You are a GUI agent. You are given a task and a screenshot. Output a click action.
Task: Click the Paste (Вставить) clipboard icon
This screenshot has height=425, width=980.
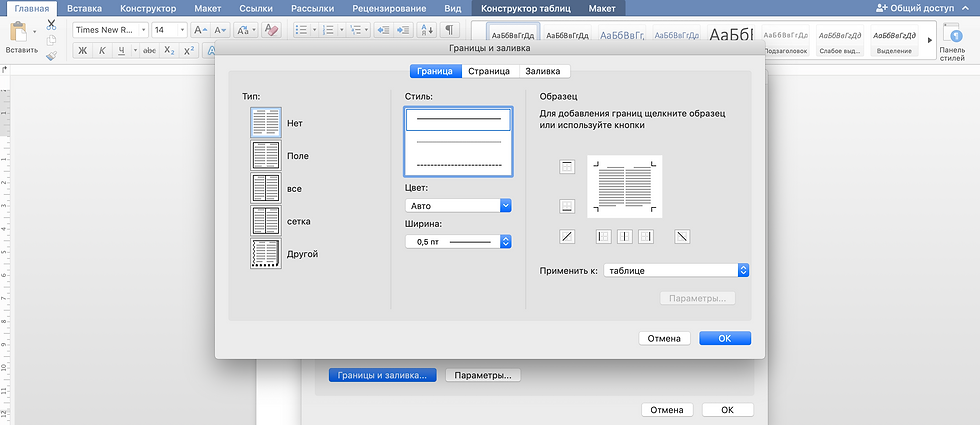[x=19, y=33]
